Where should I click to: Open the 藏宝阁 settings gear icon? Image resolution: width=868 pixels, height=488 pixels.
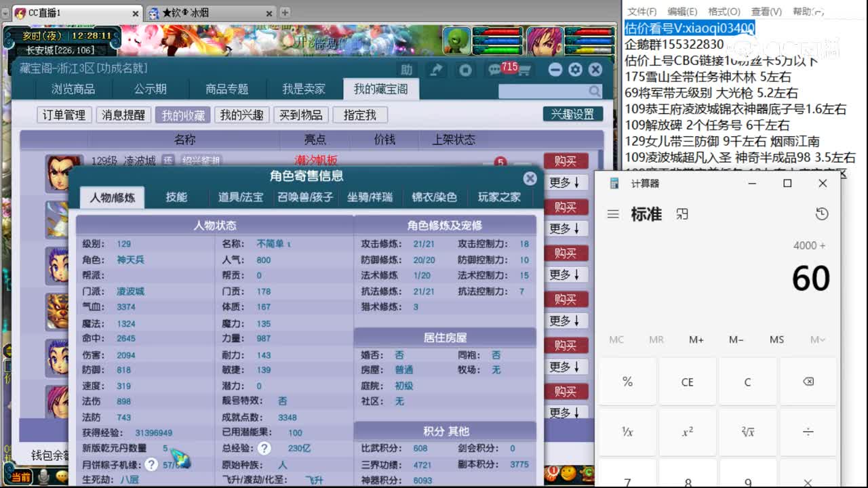click(x=574, y=68)
